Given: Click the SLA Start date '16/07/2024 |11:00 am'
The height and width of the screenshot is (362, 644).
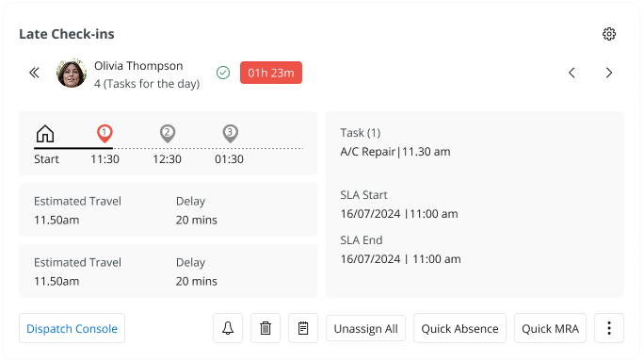Looking at the screenshot, I should [399, 214].
